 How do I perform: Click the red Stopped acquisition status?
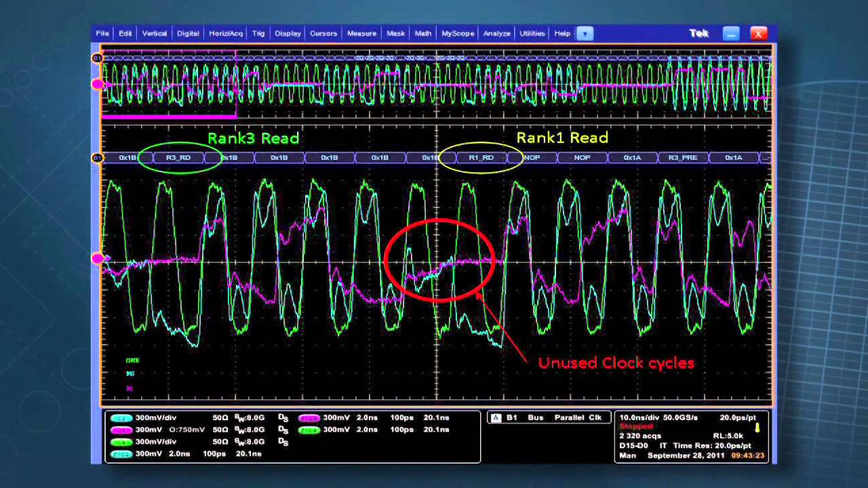(637, 427)
